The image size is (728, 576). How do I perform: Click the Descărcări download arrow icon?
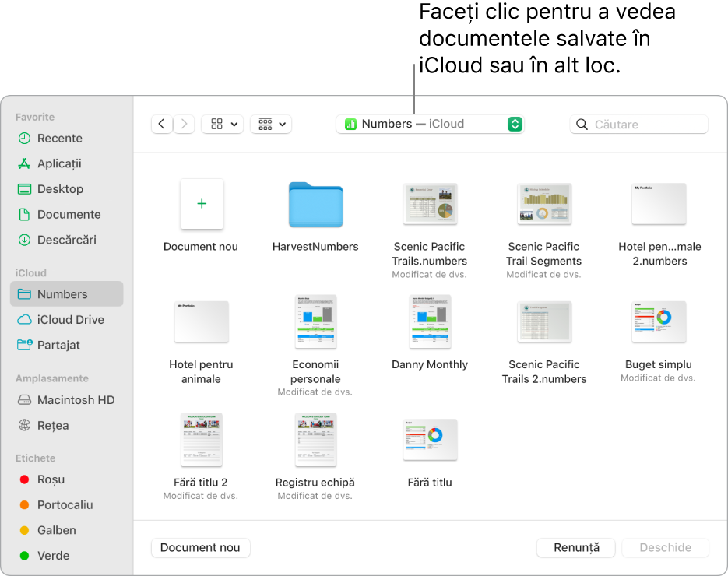pos(24,240)
